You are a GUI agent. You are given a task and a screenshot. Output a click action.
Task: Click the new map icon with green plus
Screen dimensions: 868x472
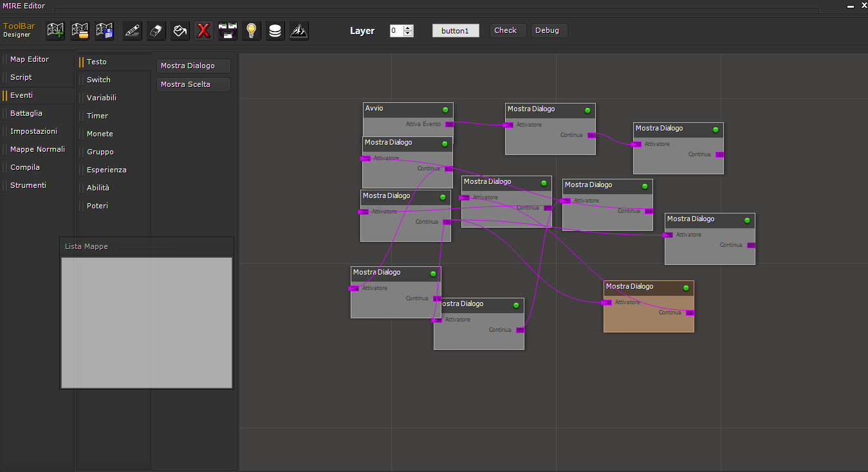click(56, 30)
